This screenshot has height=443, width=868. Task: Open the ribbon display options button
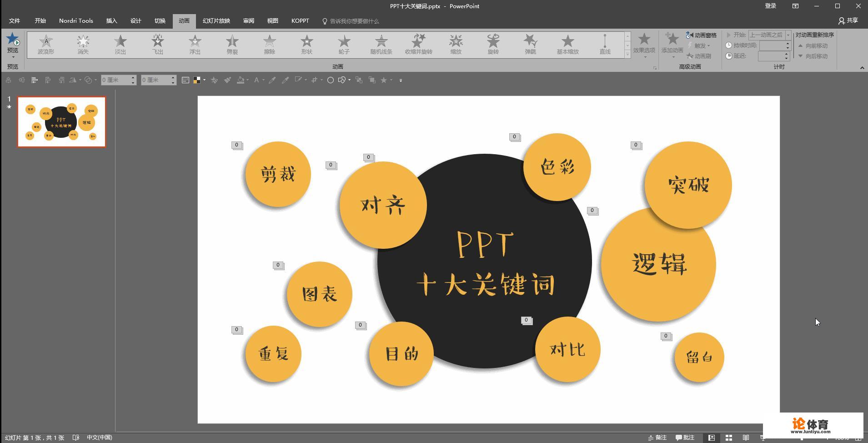(x=795, y=6)
